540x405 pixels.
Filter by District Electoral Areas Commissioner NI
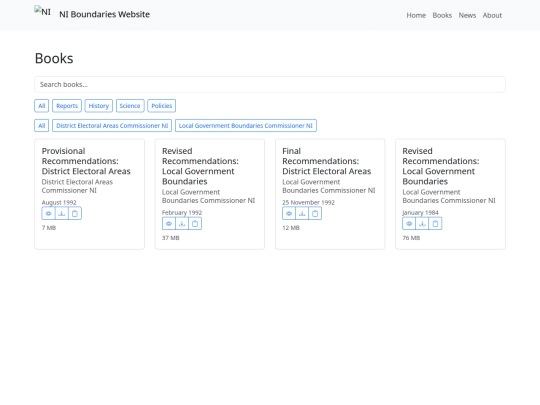[x=112, y=126]
